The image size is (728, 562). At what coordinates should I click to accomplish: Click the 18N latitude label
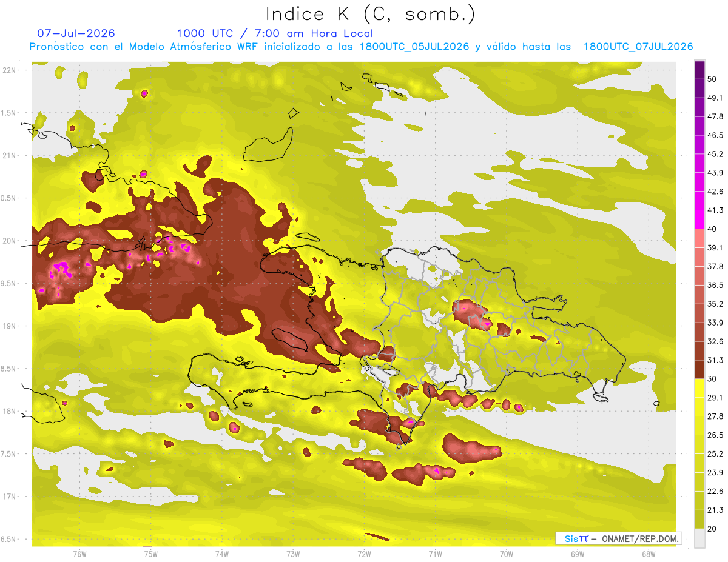click(9, 412)
